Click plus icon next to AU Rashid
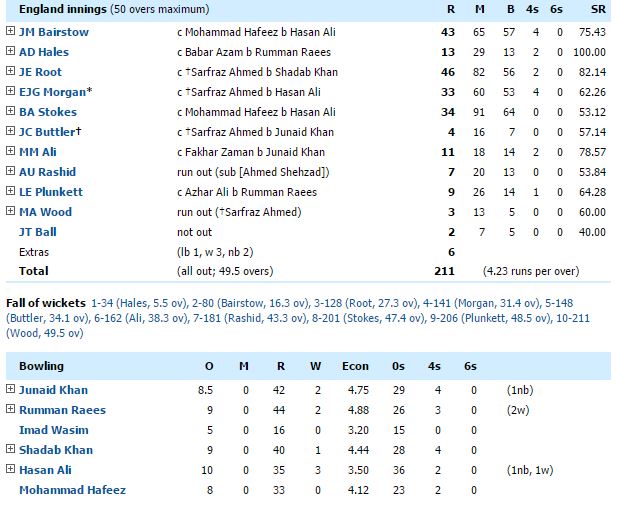This screenshot has width=618, height=510. tap(11, 172)
